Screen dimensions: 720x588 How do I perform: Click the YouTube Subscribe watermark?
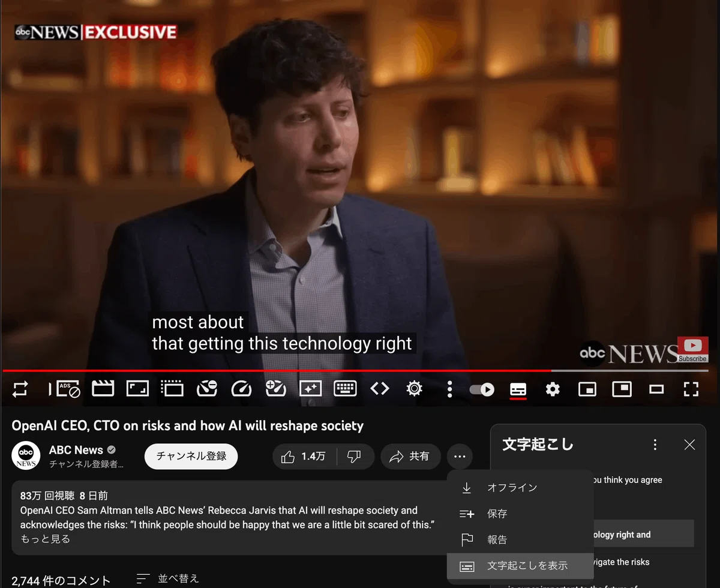pyautogui.click(x=692, y=349)
